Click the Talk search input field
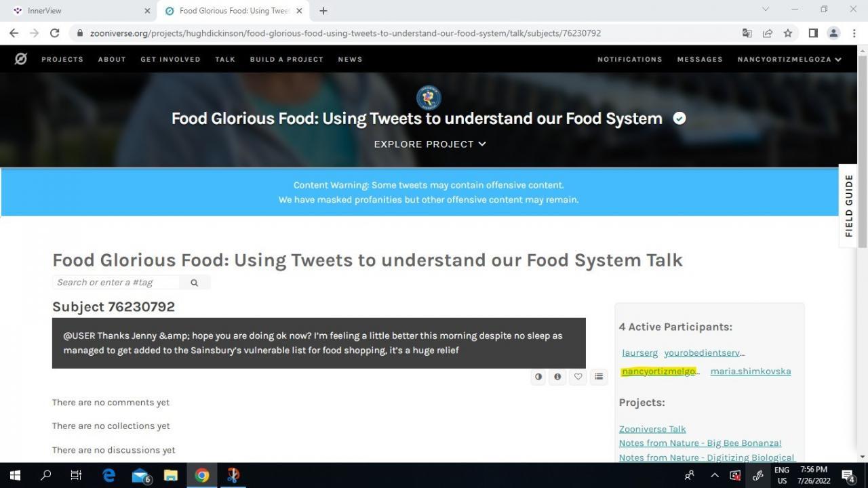Screen dimensions: 868x488 (116, 283)
